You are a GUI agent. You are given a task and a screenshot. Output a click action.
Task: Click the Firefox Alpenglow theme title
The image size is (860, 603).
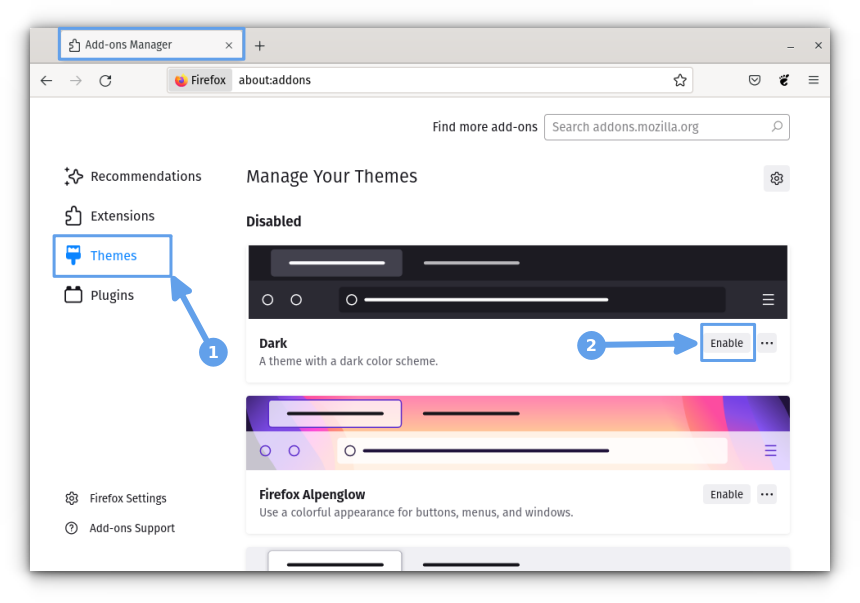(x=312, y=494)
